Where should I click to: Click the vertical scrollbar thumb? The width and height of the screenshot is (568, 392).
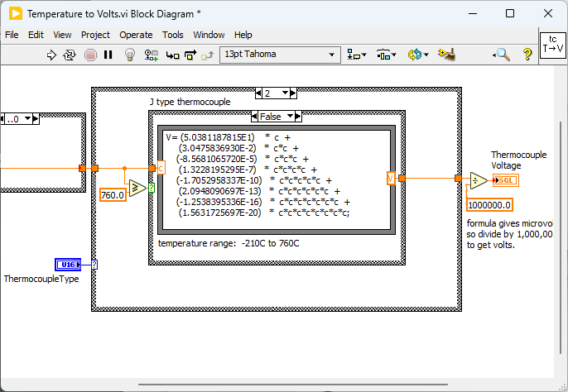tap(561, 238)
